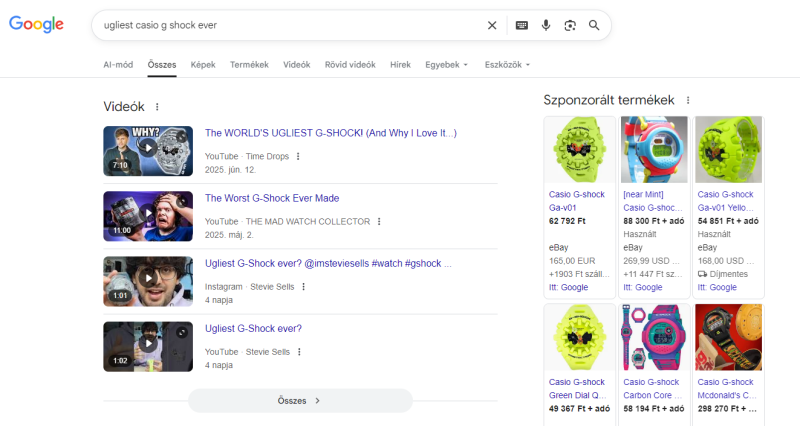
Task: Play the 11:00 video thumbnail
Action: pos(148,216)
